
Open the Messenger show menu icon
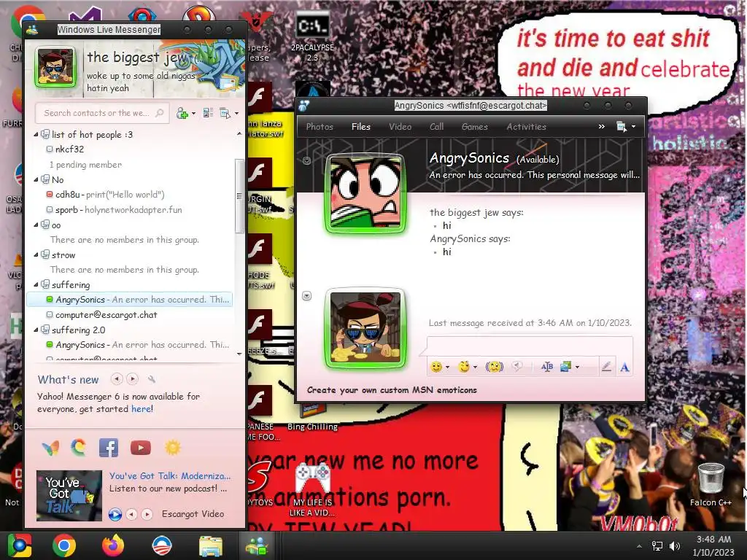click(x=225, y=113)
